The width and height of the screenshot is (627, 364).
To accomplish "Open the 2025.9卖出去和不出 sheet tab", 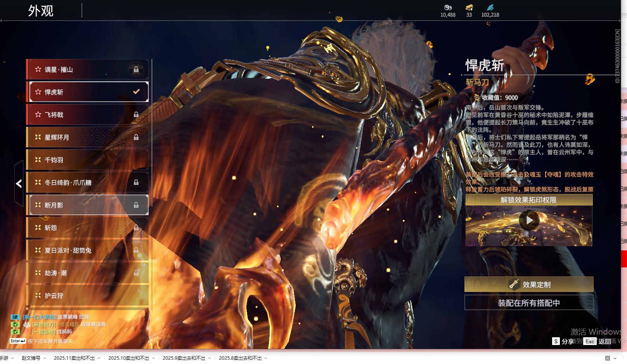I will pos(184,358).
